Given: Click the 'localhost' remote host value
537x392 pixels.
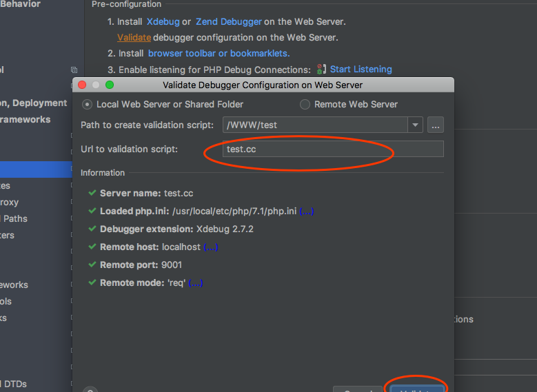Looking at the screenshot, I should pyautogui.click(x=181, y=247).
